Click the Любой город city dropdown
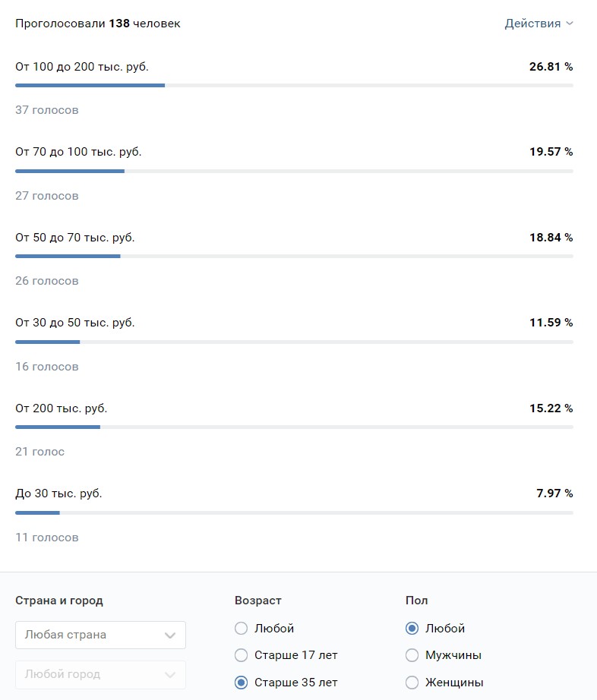The image size is (597, 700). (100, 674)
